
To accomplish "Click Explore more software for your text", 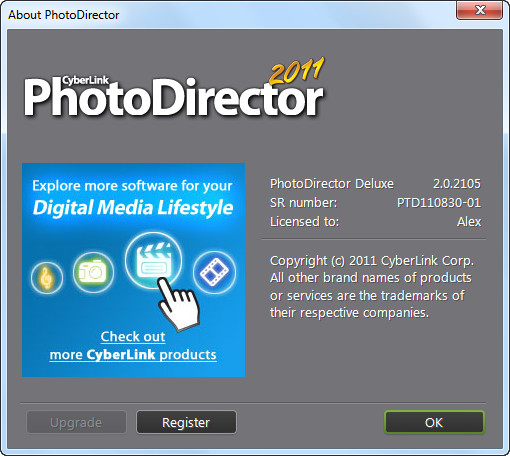I will (x=132, y=186).
